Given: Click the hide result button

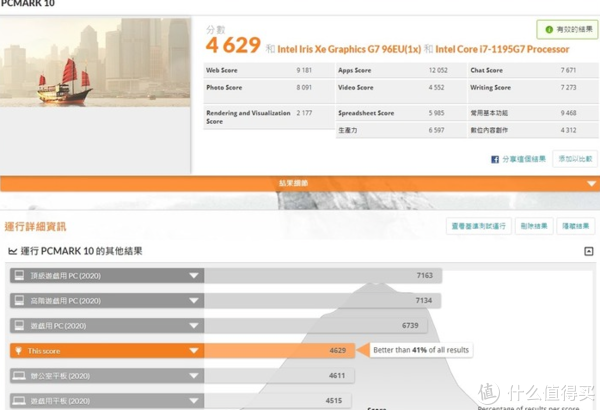Looking at the screenshot, I should coord(576,226).
